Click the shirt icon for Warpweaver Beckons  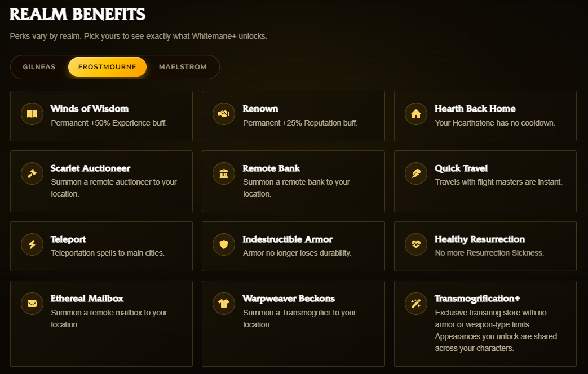(x=224, y=304)
